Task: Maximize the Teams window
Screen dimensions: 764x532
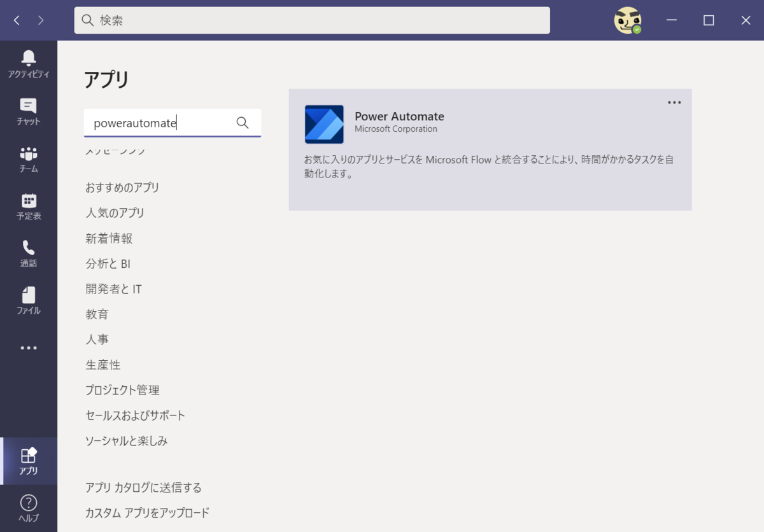Action: coord(709,20)
